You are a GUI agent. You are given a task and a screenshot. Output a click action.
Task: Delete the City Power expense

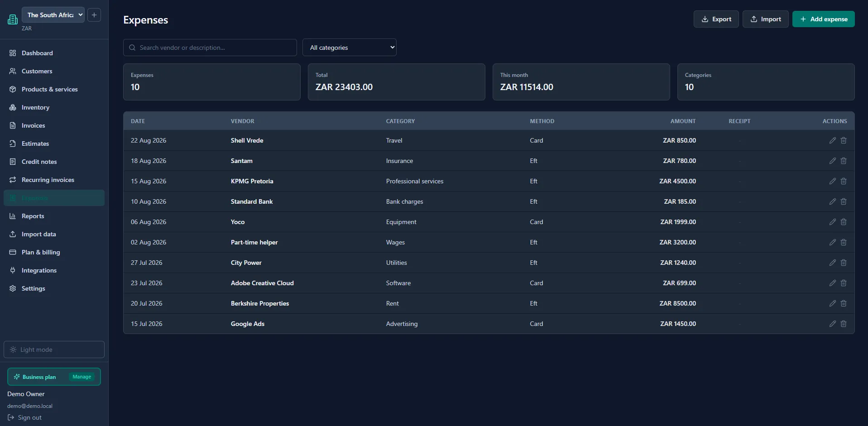pyautogui.click(x=844, y=263)
